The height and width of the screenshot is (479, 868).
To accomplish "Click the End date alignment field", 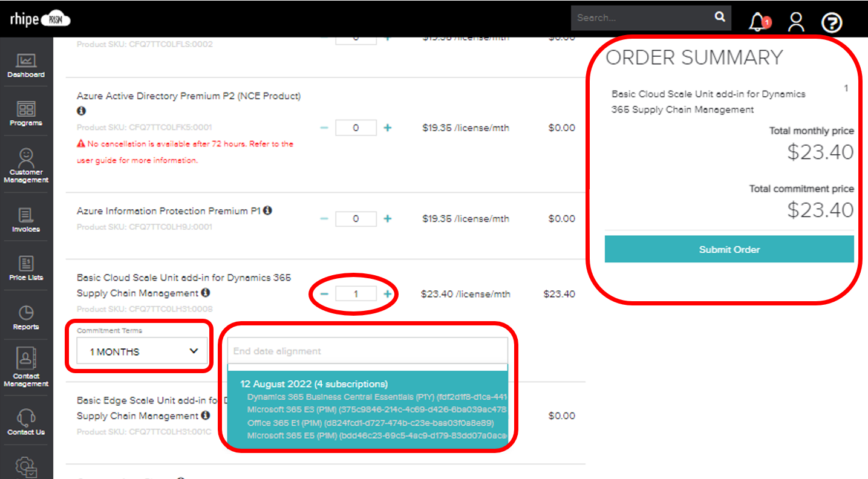I will click(x=367, y=351).
